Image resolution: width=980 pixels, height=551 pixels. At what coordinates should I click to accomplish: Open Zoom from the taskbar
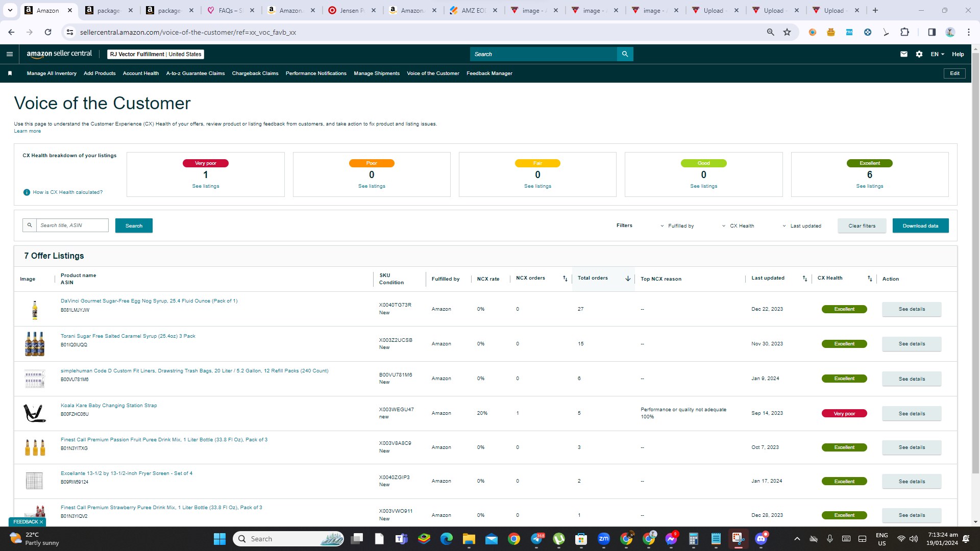click(x=604, y=539)
